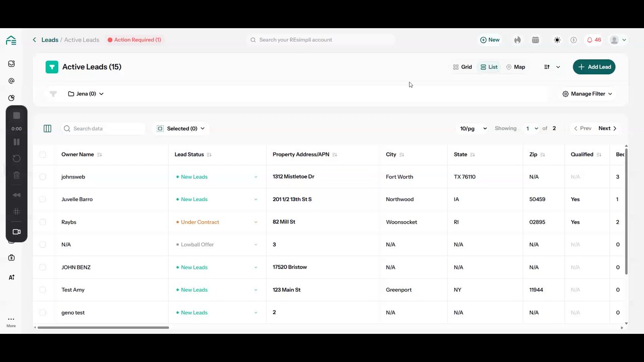Open the column layout icon beside search

pyautogui.click(x=47, y=129)
